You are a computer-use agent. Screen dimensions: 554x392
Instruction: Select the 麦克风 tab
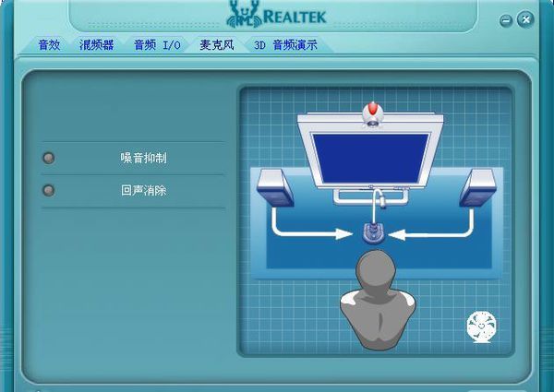click(217, 45)
